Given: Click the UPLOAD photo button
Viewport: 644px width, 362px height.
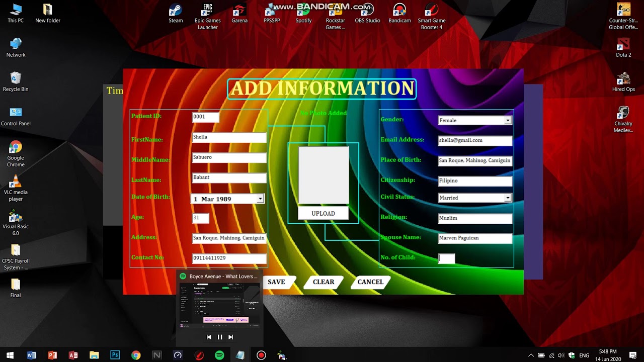Looking at the screenshot, I should [323, 213].
